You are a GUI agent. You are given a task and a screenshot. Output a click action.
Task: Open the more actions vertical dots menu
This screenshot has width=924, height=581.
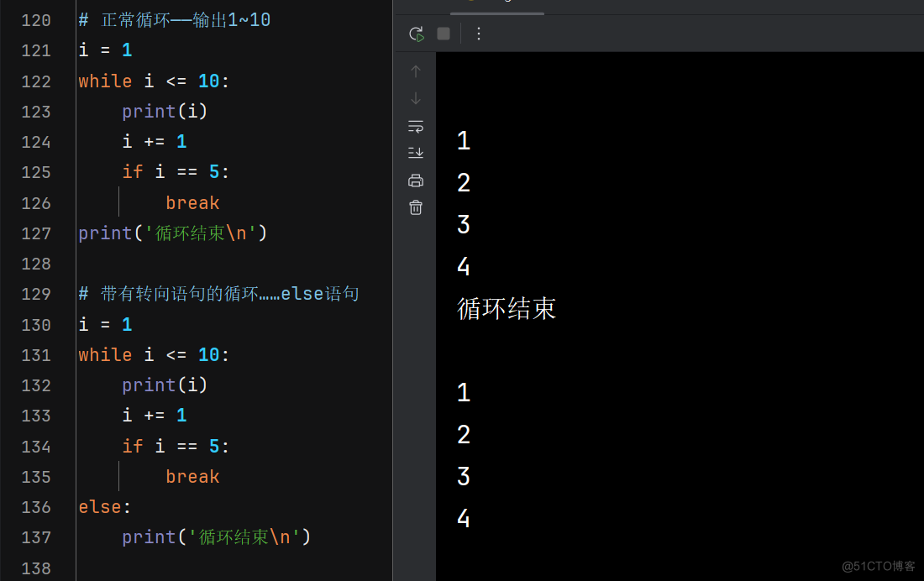coord(479,34)
